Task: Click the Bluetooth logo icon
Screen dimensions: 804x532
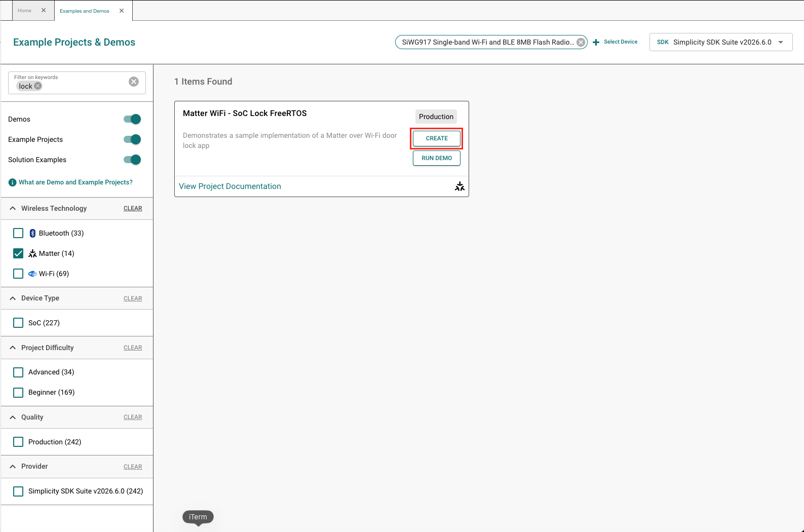Action: pyautogui.click(x=32, y=233)
